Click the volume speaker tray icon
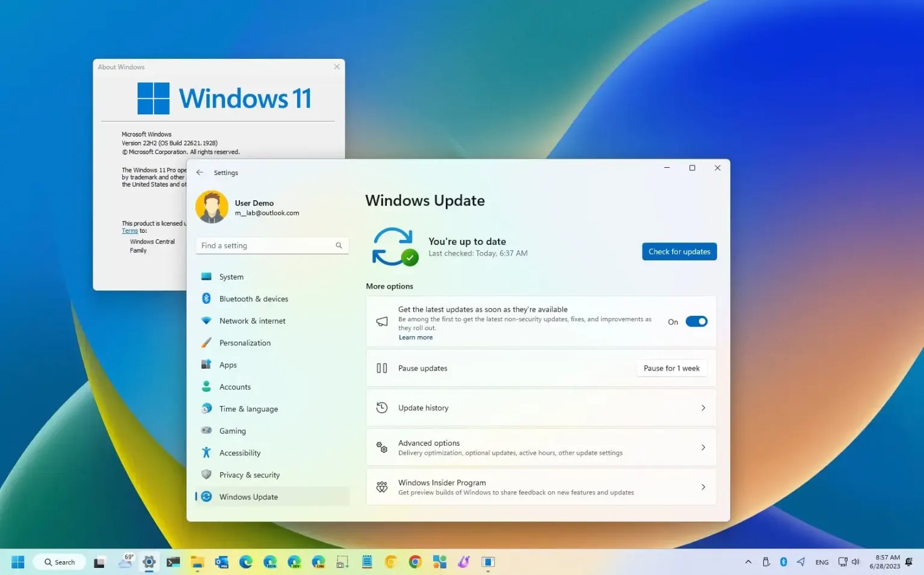This screenshot has height=575, width=924. 855,562
